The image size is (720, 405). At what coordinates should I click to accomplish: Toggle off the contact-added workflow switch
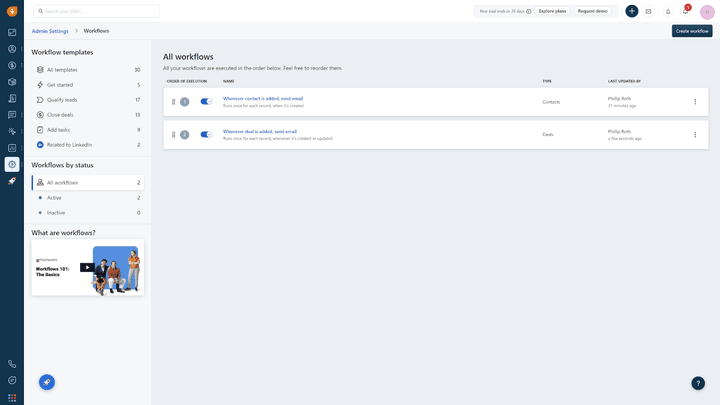click(x=206, y=101)
